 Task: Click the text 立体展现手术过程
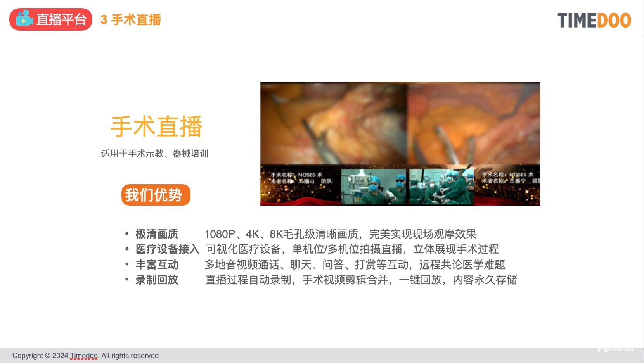pyautogui.click(x=456, y=249)
